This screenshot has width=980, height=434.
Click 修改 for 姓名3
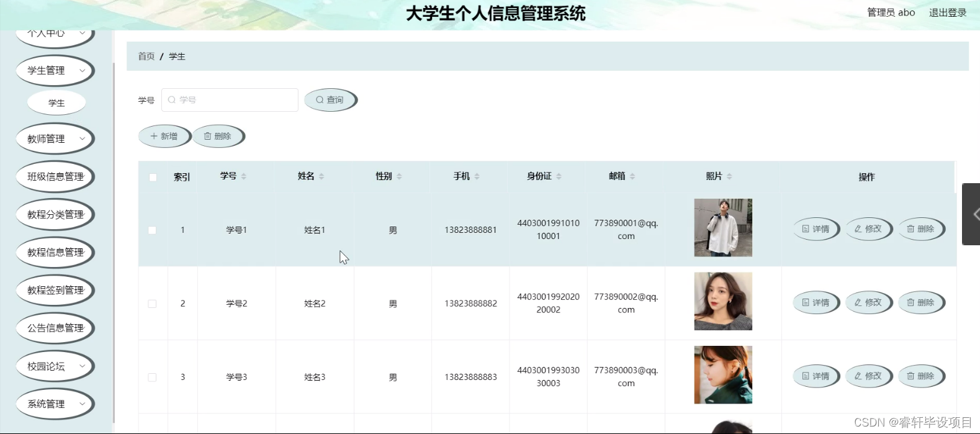coord(869,376)
